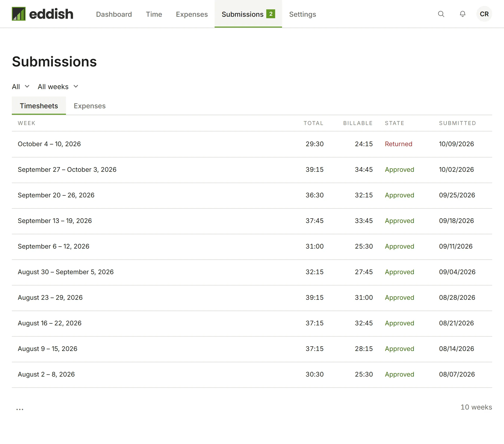
Task: Click submitted date 08/28/2026
Action: (x=457, y=298)
